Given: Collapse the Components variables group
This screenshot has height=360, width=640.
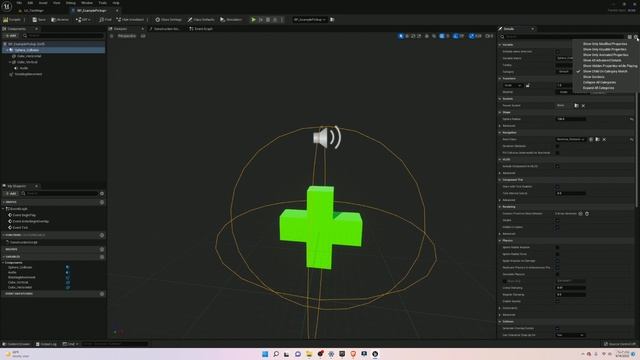Looking at the screenshot, I should [4, 262].
